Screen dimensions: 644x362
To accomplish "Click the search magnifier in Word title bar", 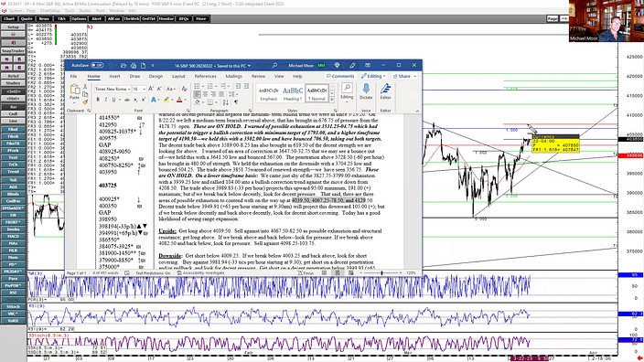I will 274,65.
